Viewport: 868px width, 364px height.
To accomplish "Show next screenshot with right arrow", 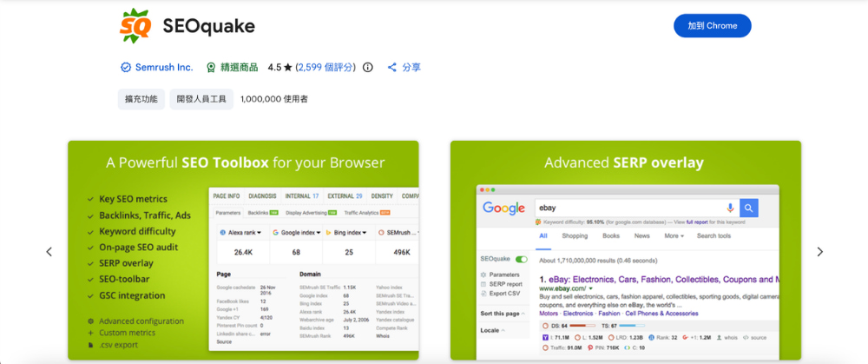I will 820,252.
